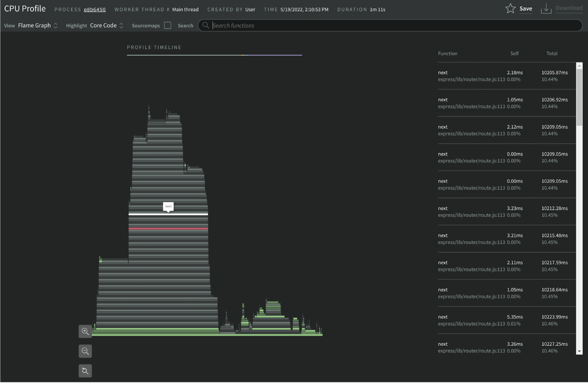Click the function list scroll-down arrow
Viewport: 588px width, 383px height.
click(x=579, y=351)
